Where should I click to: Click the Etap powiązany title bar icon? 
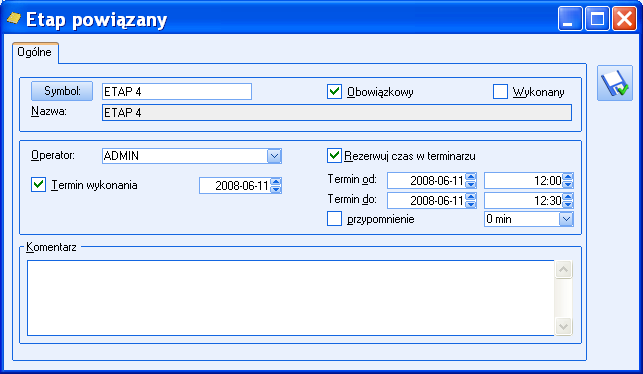point(14,18)
